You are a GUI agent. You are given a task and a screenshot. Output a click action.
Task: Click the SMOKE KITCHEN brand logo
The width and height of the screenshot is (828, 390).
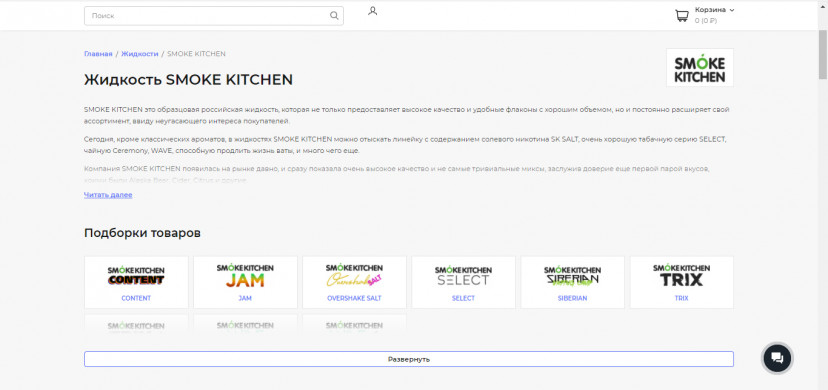[x=700, y=68]
